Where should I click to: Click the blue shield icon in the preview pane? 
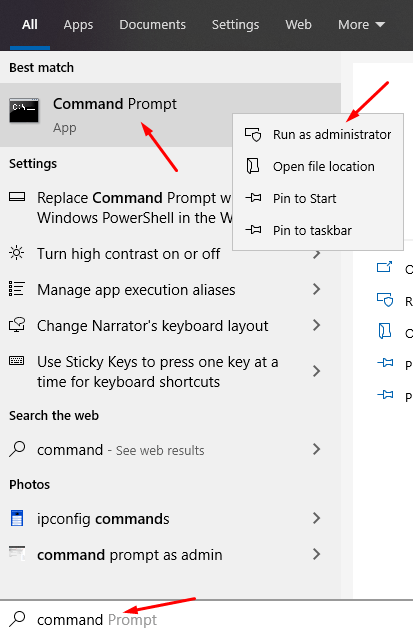point(385,300)
